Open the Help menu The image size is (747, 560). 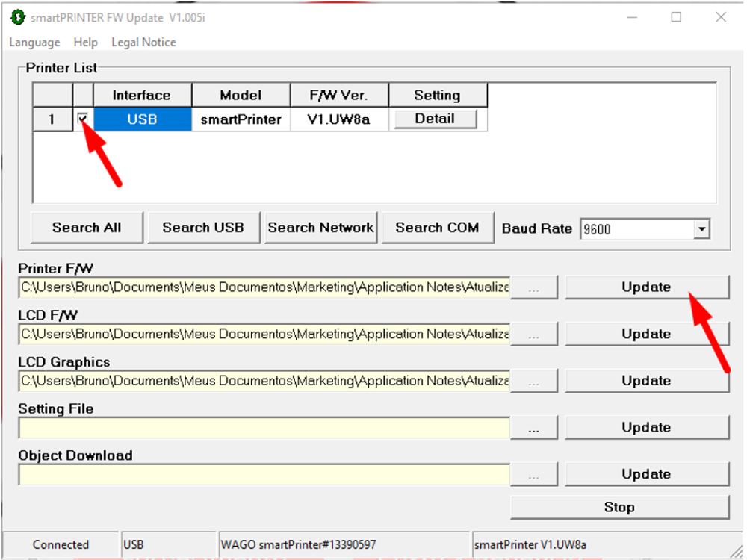[x=86, y=43]
